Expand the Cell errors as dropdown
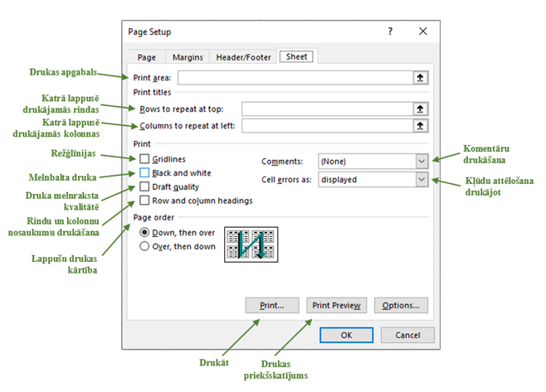 coord(422,179)
